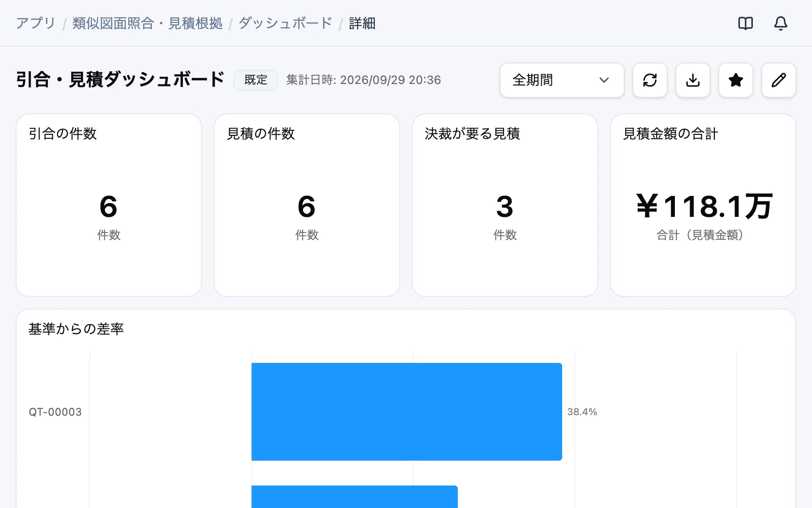
Task: Click the QT-00003 axis label
Action: click(55, 412)
